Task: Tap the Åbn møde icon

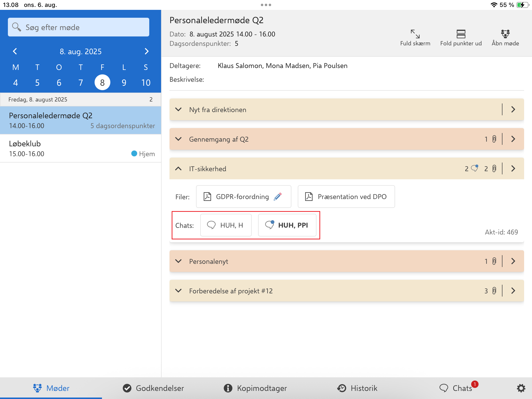Action: [505, 34]
